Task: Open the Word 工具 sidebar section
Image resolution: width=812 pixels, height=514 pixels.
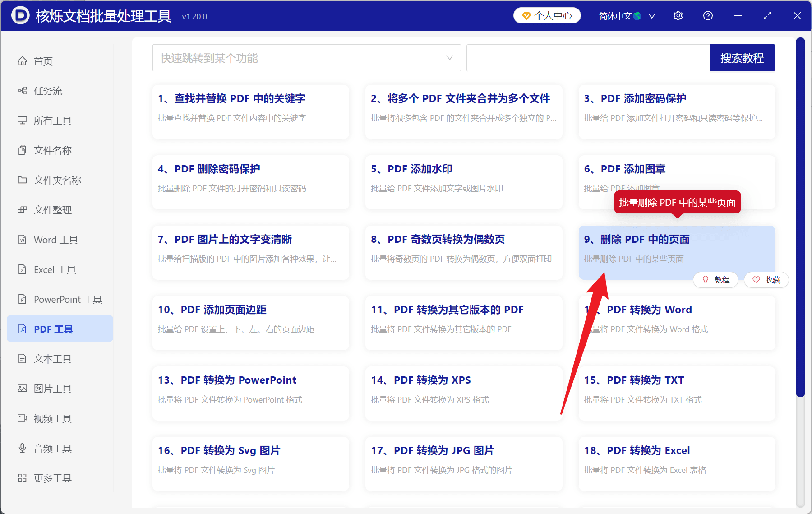Action: point(55,240)
